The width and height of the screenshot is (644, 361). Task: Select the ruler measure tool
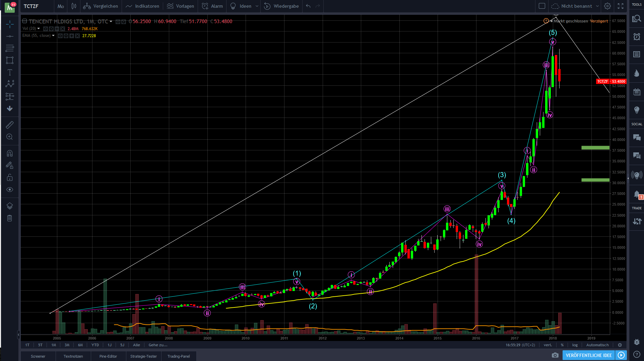pos(10,125)
